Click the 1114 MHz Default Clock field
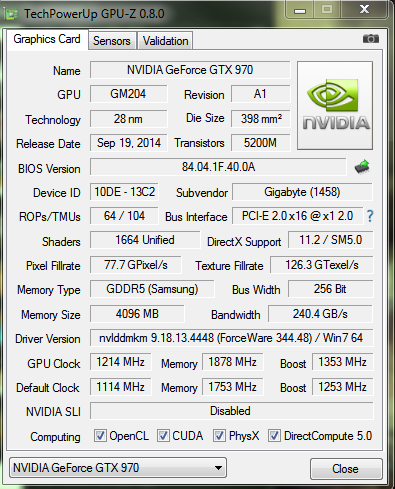The image size is (395, 489). pyautogui.click(x=120, y=387)
